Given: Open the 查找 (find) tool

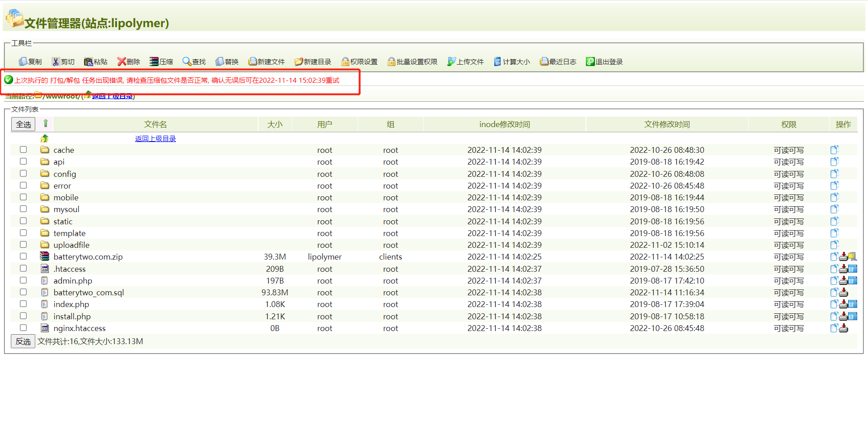Looking at the screenshot, I should point(194,62).
